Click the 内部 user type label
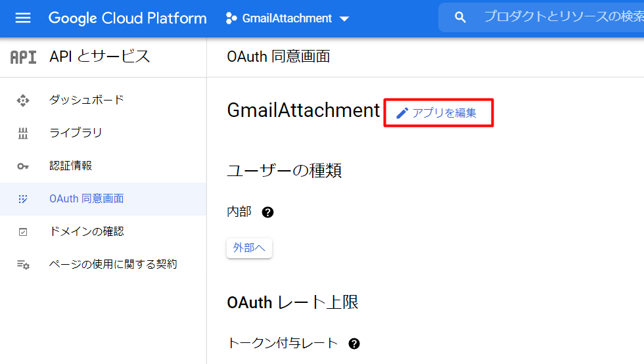644x364 pixels. (239, 212)
